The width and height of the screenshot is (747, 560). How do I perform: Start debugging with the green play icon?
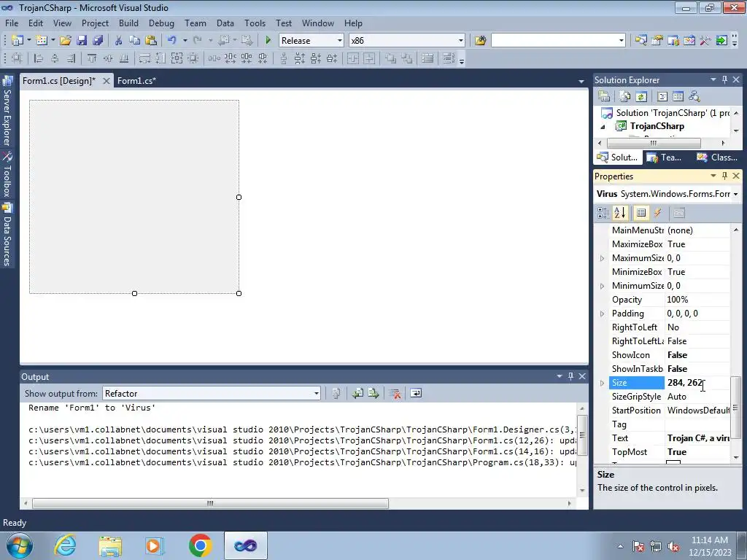coord(268,41)
